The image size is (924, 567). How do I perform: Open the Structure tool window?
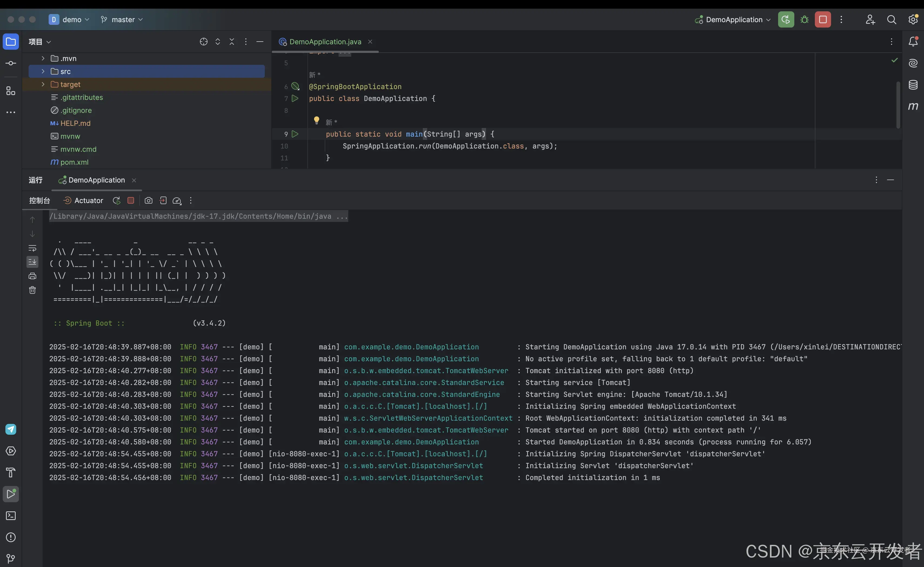pyautogui.click(x=11, y=91)
